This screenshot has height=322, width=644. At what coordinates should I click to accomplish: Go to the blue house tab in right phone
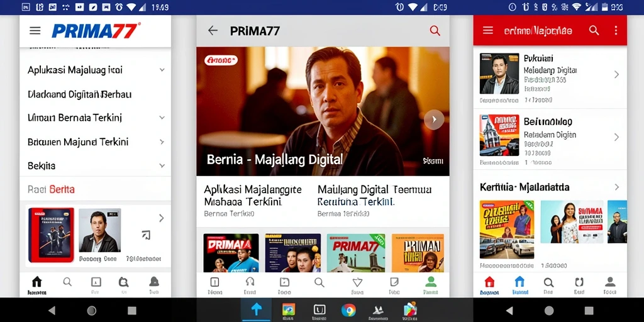(x=519, y=286)
